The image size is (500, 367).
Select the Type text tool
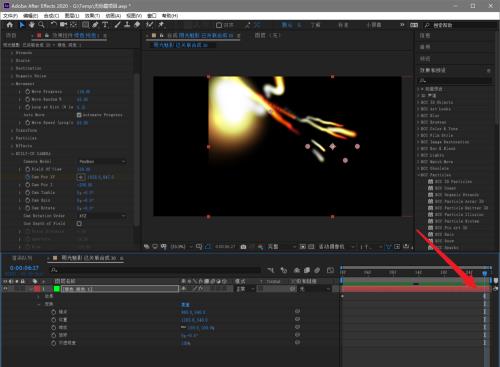tap(105, 25)
